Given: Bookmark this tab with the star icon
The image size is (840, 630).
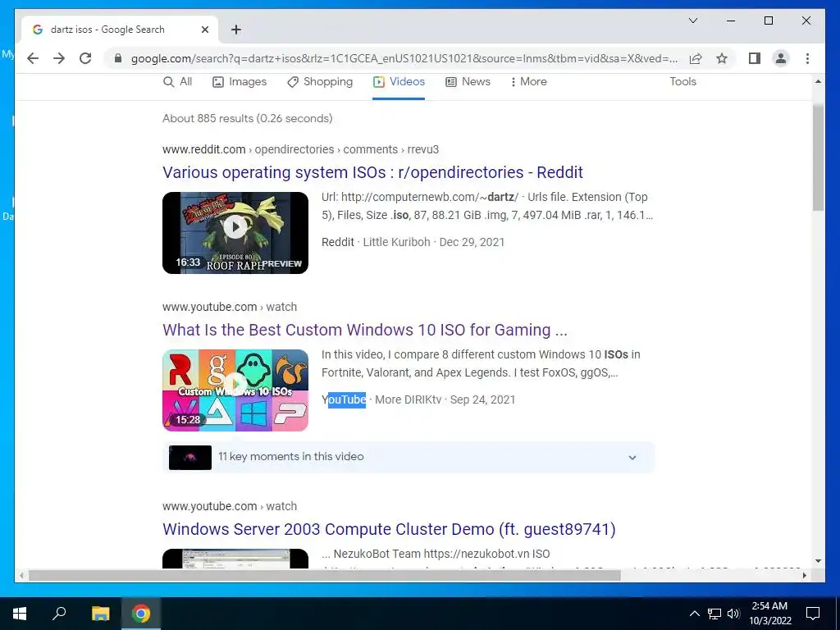Looking at the screenshot, I should [722, 58].
